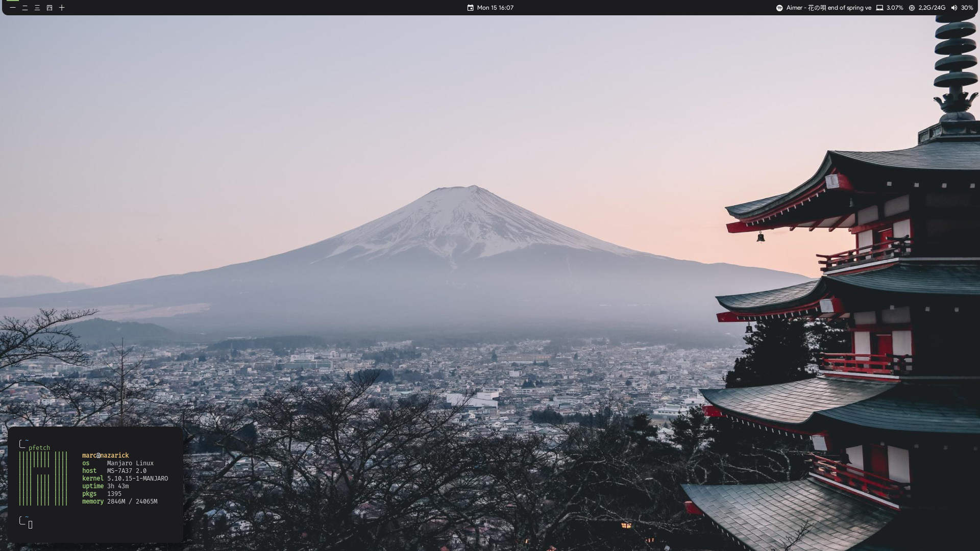Click the calendar icon in the bar
This screenshot has width=980, height=551.
470,8
